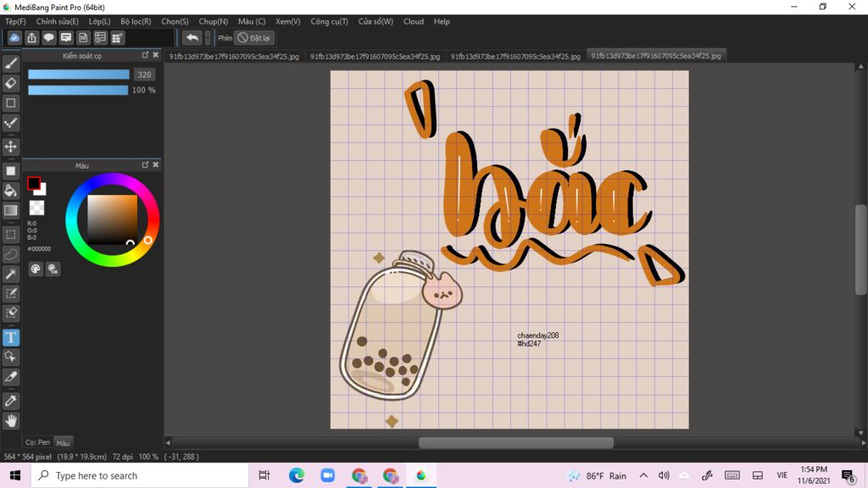Viewport: 868px width, 488px height.
Task: Click the taskbar search box
Action: [140, 475]
